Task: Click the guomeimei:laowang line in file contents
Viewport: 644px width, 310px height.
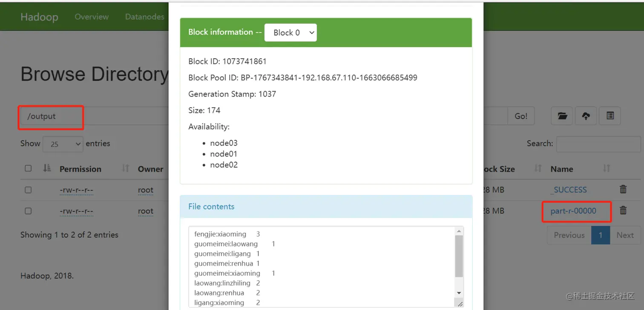Action: click(235, 244)
